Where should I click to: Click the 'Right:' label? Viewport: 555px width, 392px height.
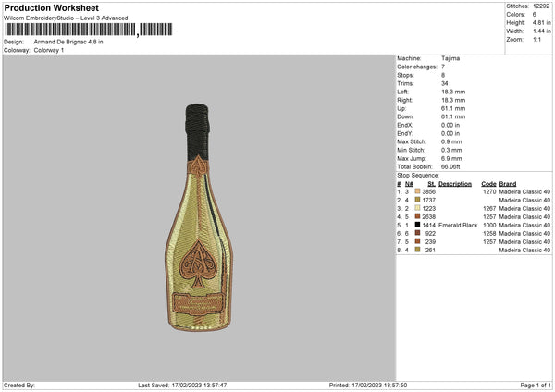(404, 100)
